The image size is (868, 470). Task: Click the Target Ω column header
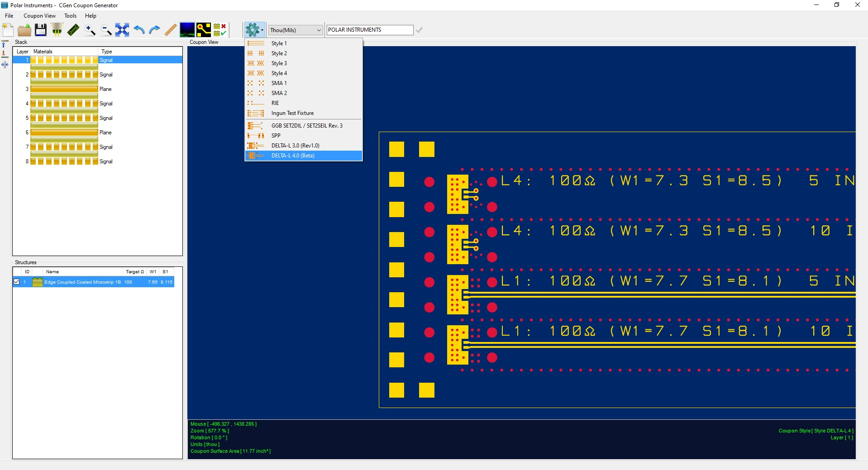134,272
